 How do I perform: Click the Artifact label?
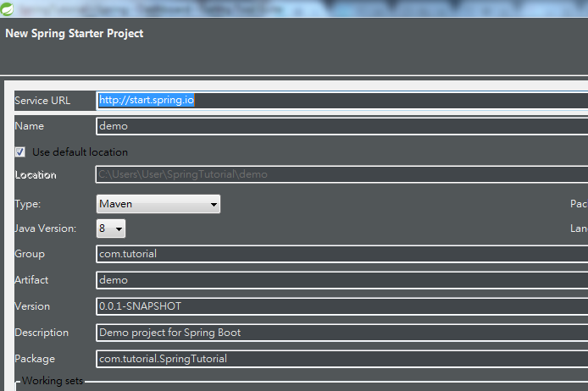31,280
